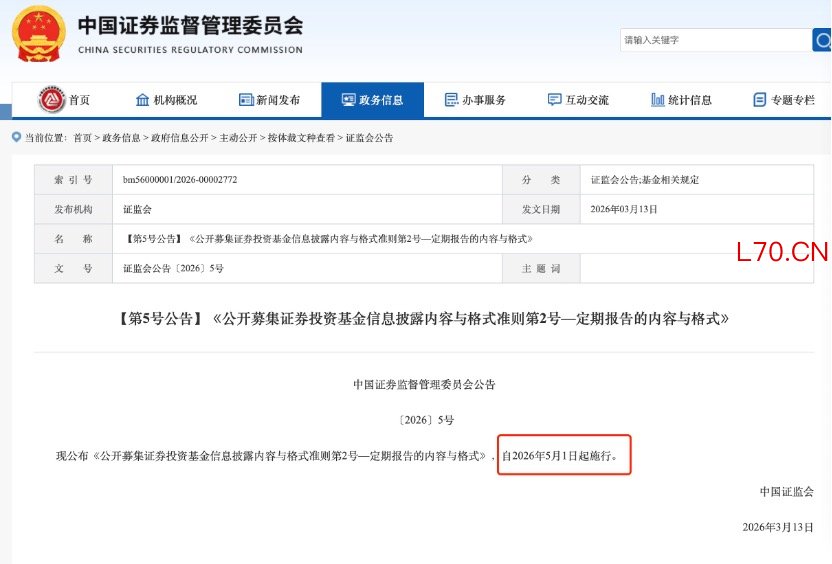Screen dimensions: 832x564
Task: Click the 互动交流 chat bubble icon
Action: coord(554,100)
